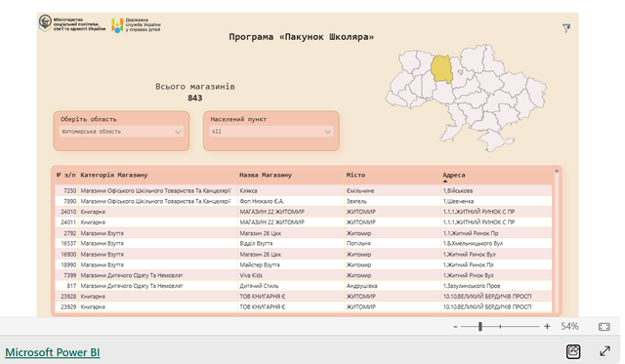Select the Дитячий Стиль store cell

pos(291,286)
